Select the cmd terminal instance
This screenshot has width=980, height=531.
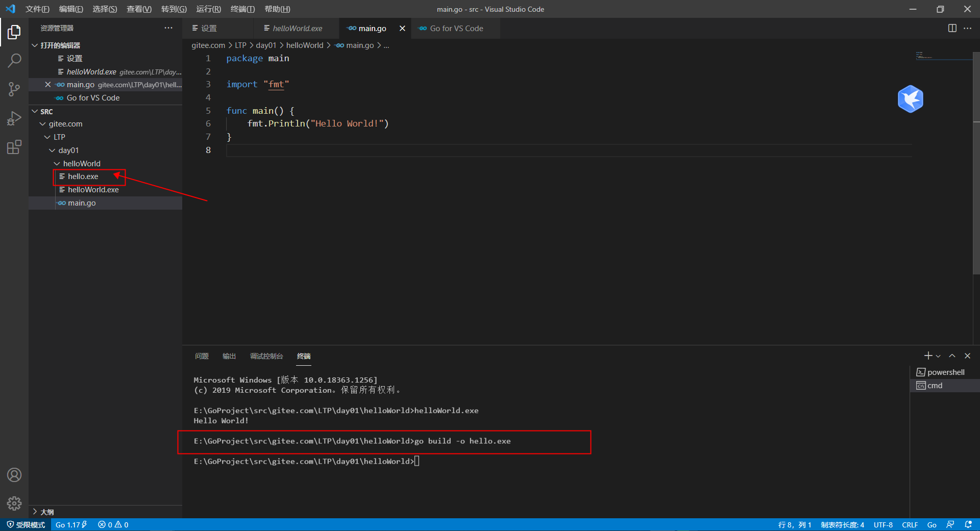[x=944, y=386]
